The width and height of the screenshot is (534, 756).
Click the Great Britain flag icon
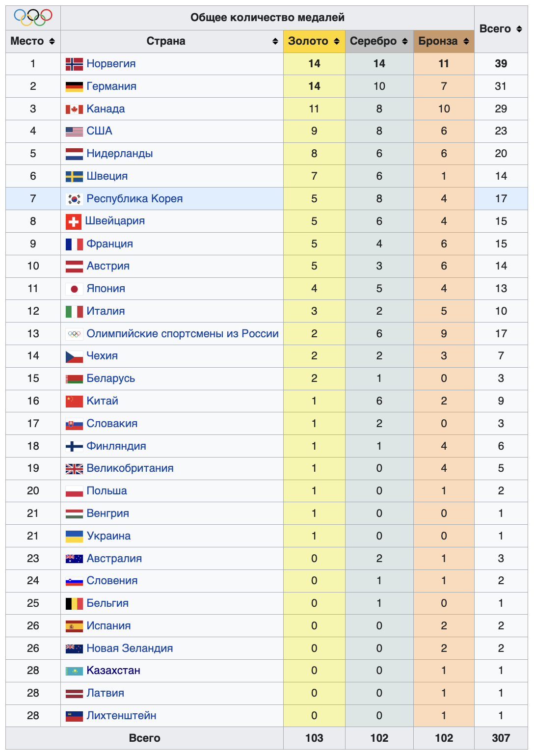click(74, 469)
